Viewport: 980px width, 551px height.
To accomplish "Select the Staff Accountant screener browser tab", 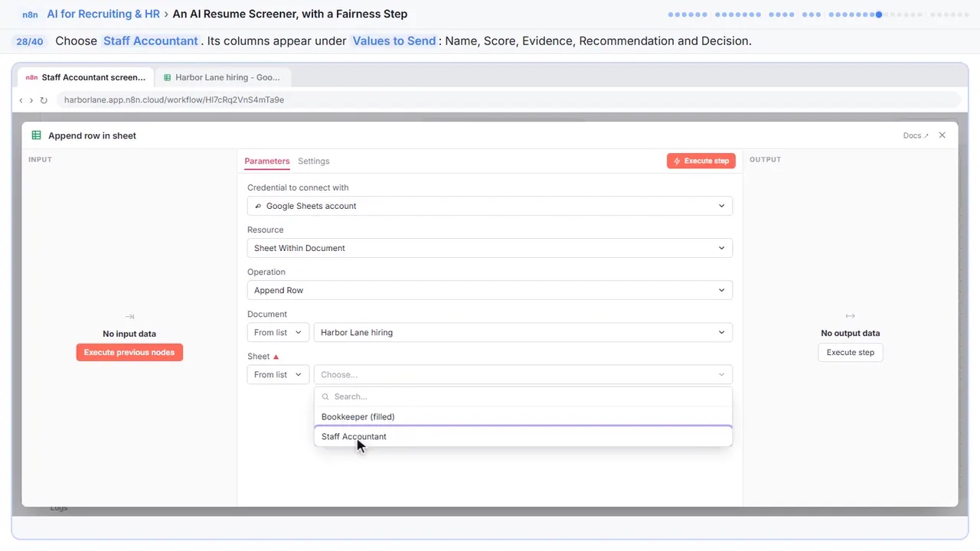I will 86,77.
